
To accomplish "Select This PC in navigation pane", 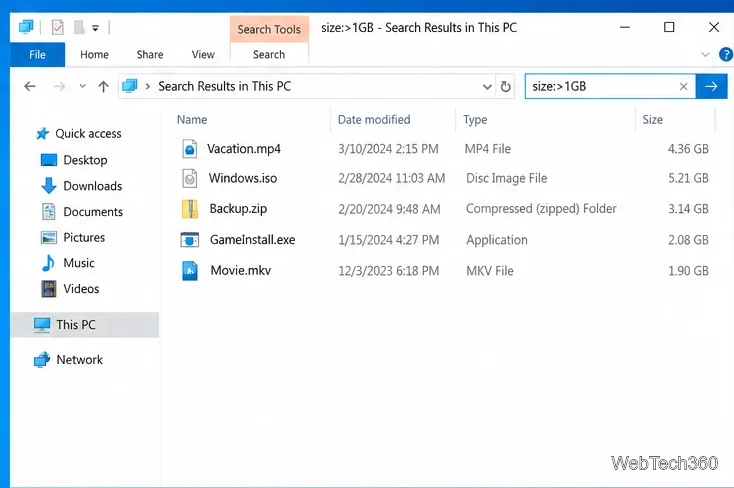I will (84, 325).
